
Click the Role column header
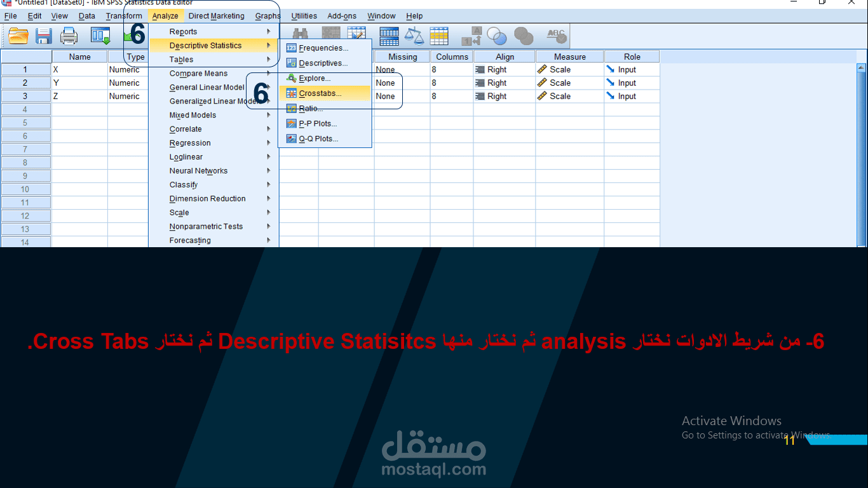(632, 57)
